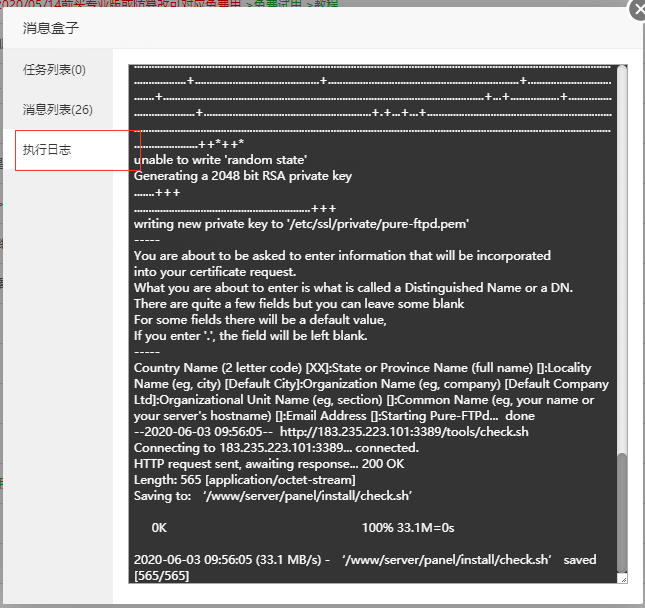The width and height of the screenshot is (645, 608).
Task: Click the log panel vertical scrollbar thumb
Action: pos(622,512)
